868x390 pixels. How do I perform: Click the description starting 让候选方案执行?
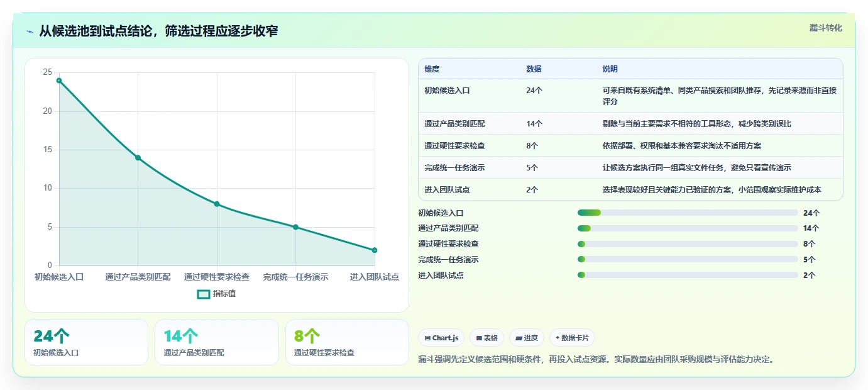pos(697,168)
